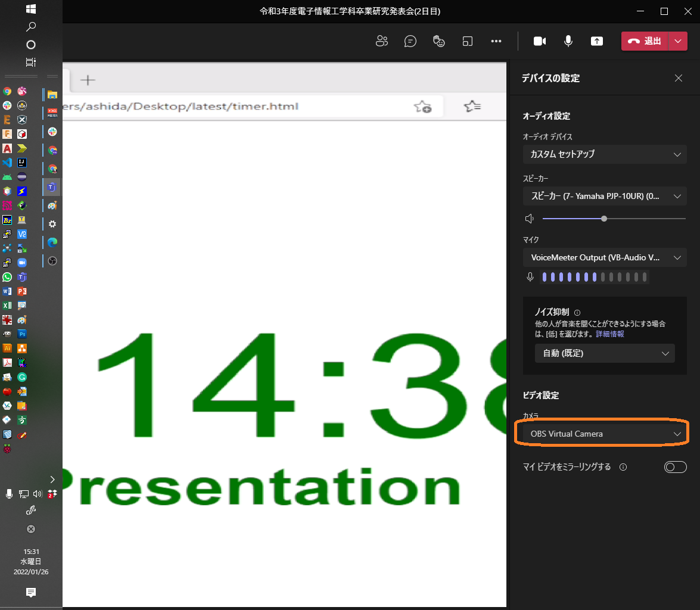Open the VoiceMeeter Output microphone dropdown
This screenshot has height=610, width=700.
pos(604,258)
